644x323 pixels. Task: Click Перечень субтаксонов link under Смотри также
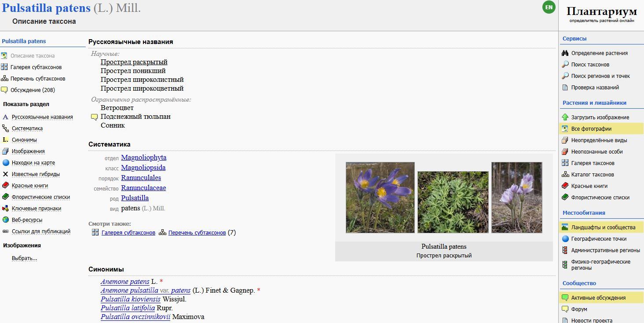point(197,232)
